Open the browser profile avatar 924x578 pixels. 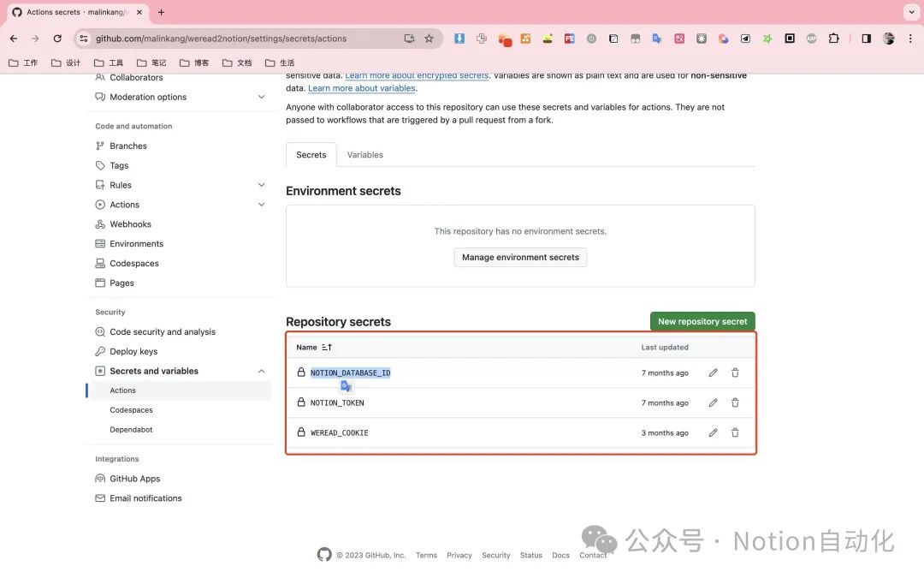pos(889,39)
